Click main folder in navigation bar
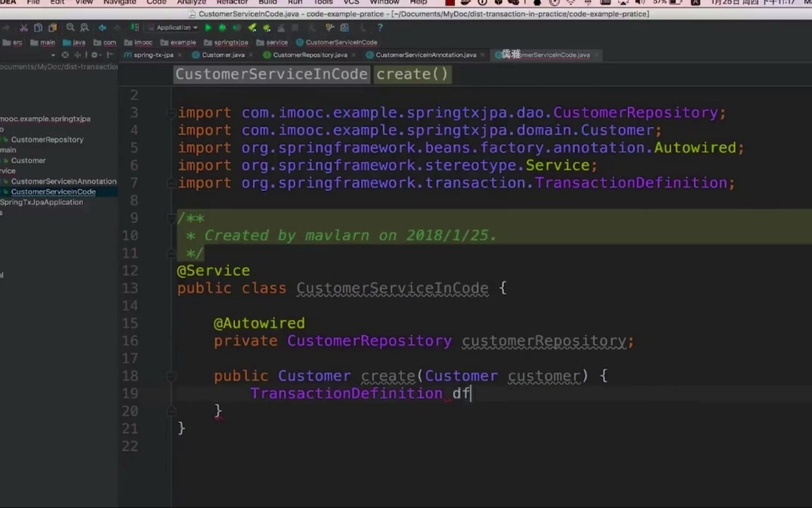This screenshot has width=812, height=508. pos(43,42)
